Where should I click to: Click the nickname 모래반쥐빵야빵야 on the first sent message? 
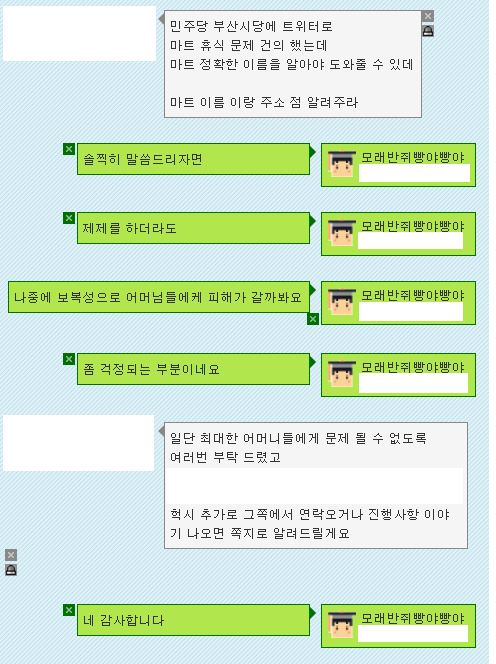413,157
